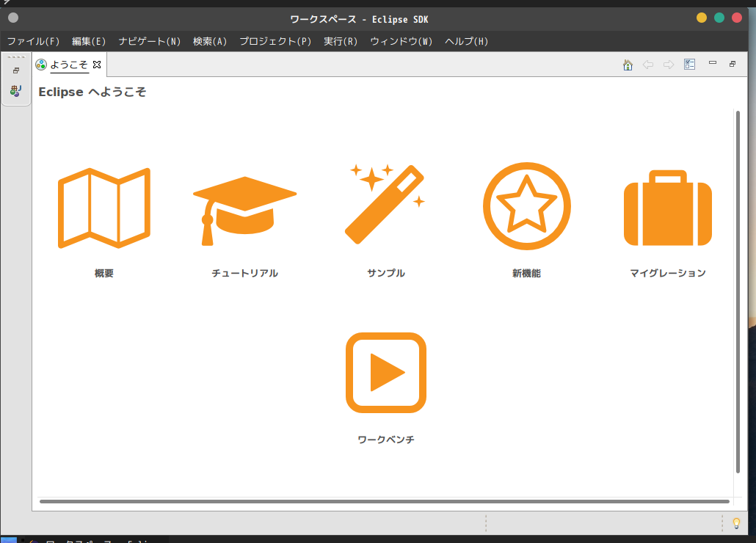Click the Eclipse へようこそ heading
Screen dimensions: 756x543
click(92, 92)
